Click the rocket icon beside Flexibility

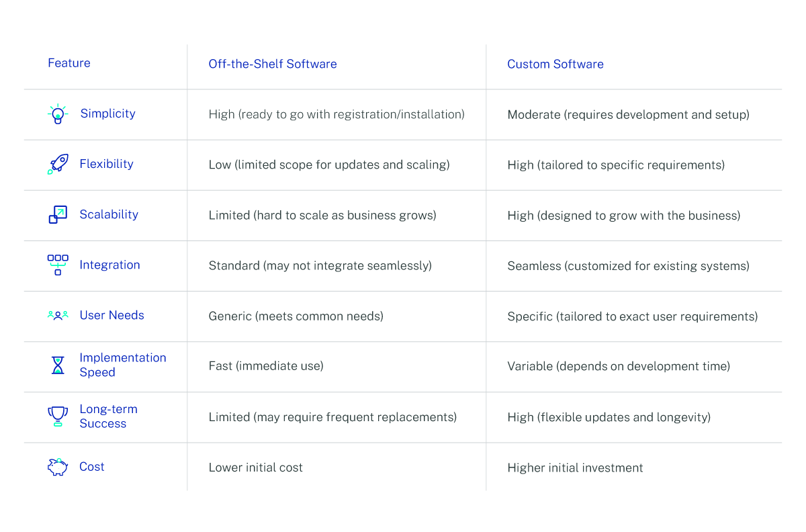tap(58, 164)
